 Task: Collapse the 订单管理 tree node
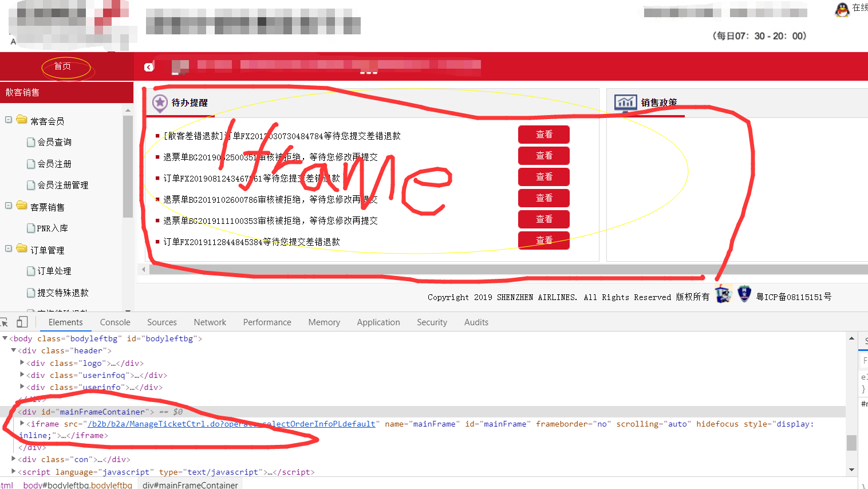9,249
